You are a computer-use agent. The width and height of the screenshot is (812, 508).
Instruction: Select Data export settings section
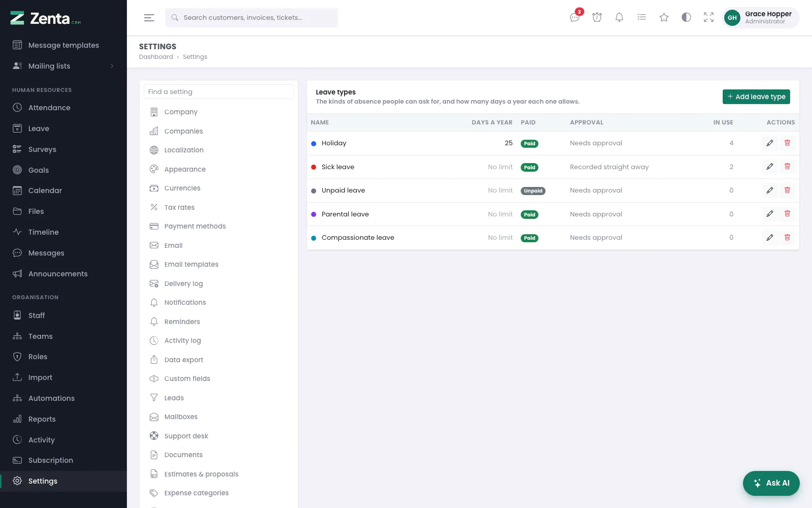(219, 360)
